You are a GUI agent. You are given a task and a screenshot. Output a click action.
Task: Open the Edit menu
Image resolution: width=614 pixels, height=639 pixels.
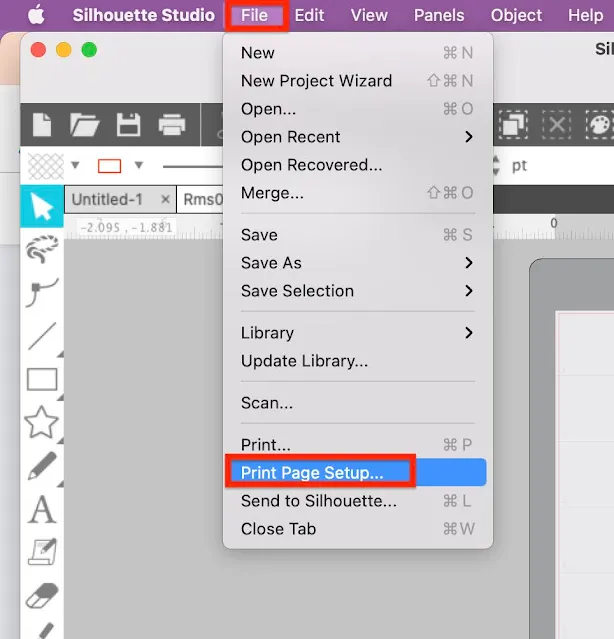pyautogui.click(x=309, y=15)
